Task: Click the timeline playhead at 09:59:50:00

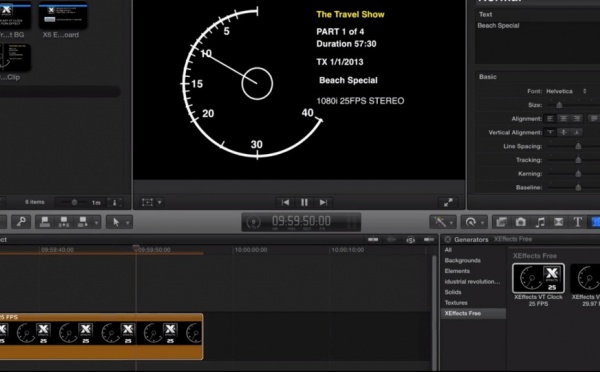Action: click(136, 248)
